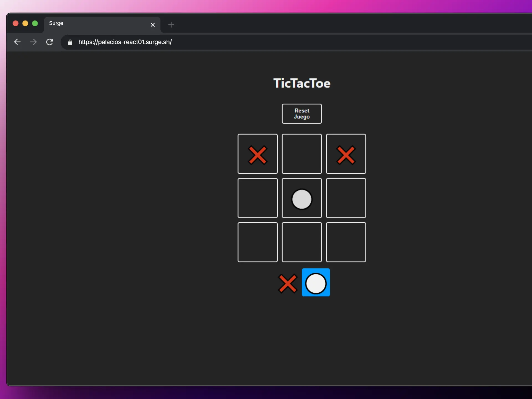Open a new tab with the plus button
532x399 pixels.
click(171, 25)
